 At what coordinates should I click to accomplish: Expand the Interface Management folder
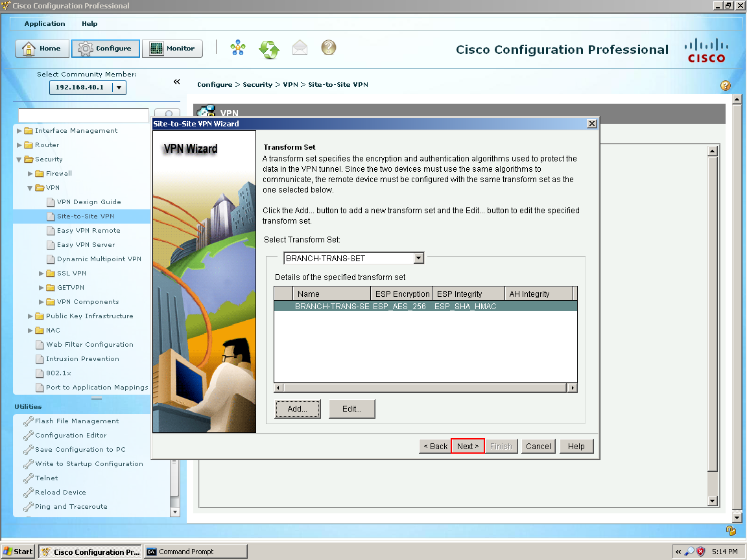click(19, 130)
